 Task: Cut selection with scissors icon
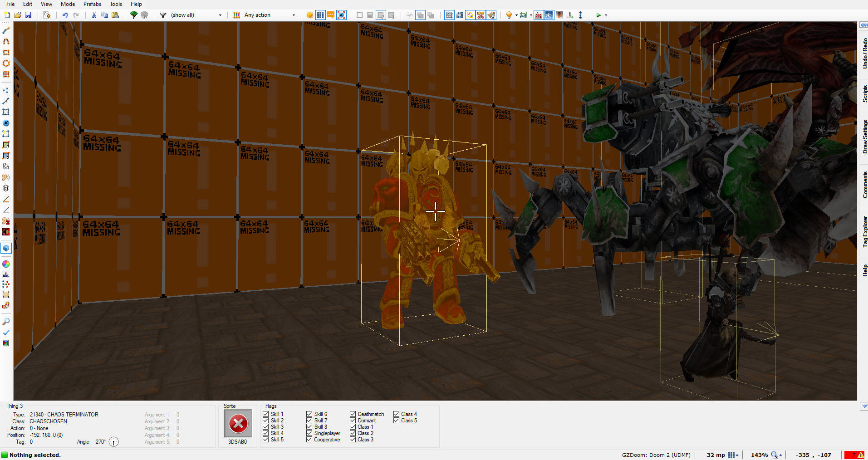click(94, 15)
